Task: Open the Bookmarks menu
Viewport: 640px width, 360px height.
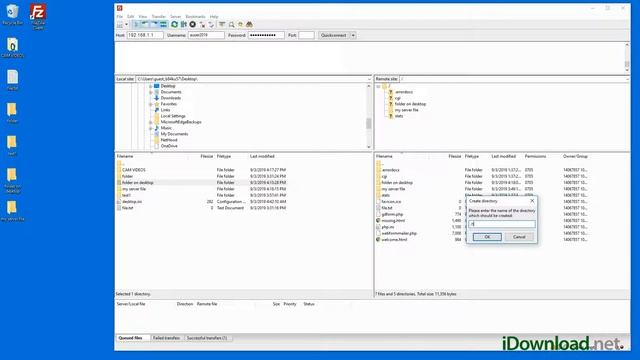Action: pyautogui.click(x=196, y=17)
